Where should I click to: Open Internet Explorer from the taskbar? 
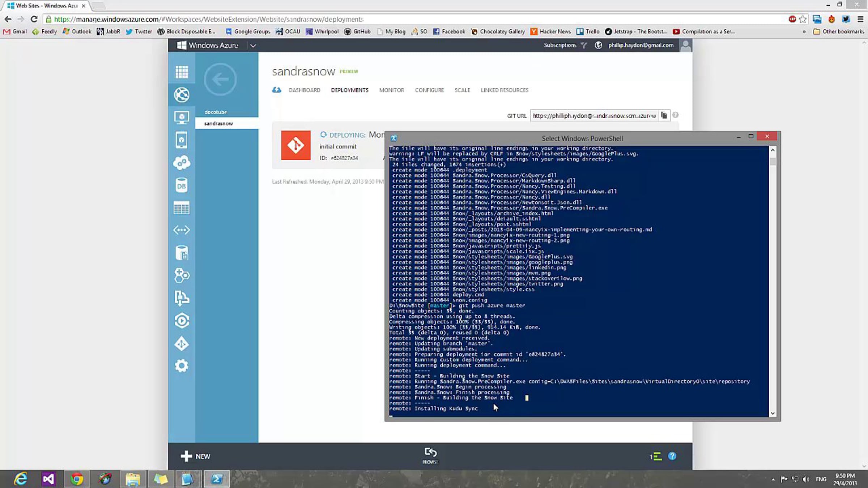(x=21, y=479)
